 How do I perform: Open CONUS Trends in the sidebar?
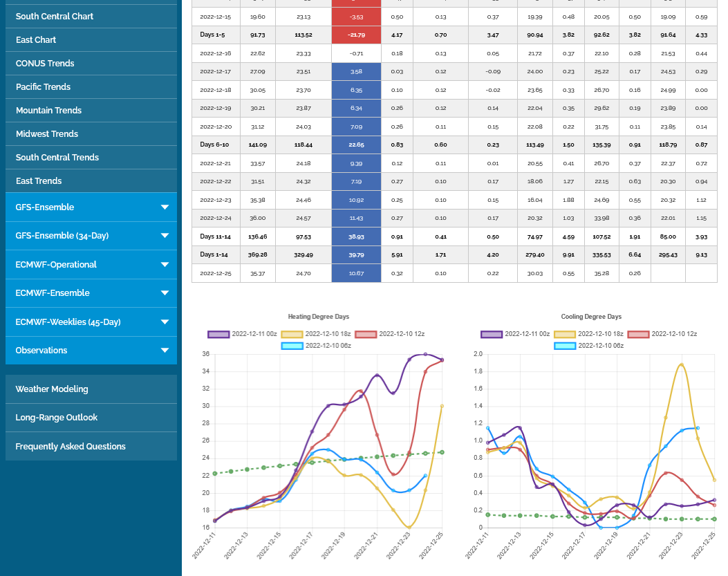(x=45, y=64)
